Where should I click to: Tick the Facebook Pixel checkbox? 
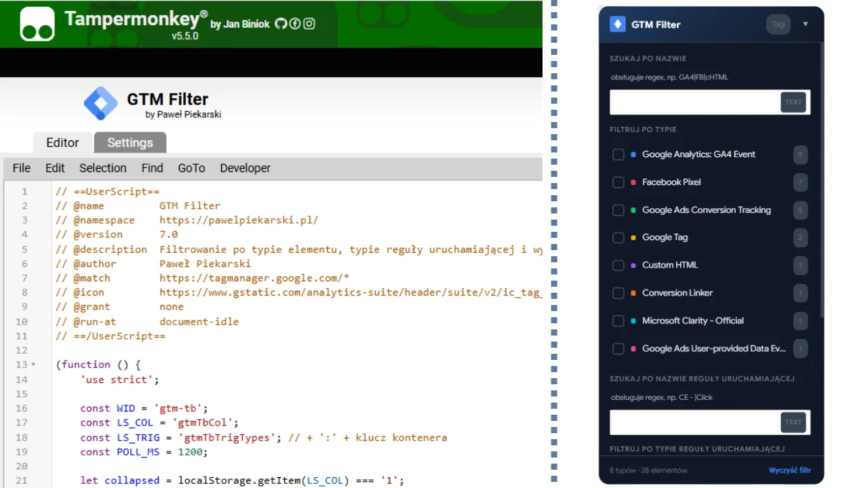pos(618,182)
